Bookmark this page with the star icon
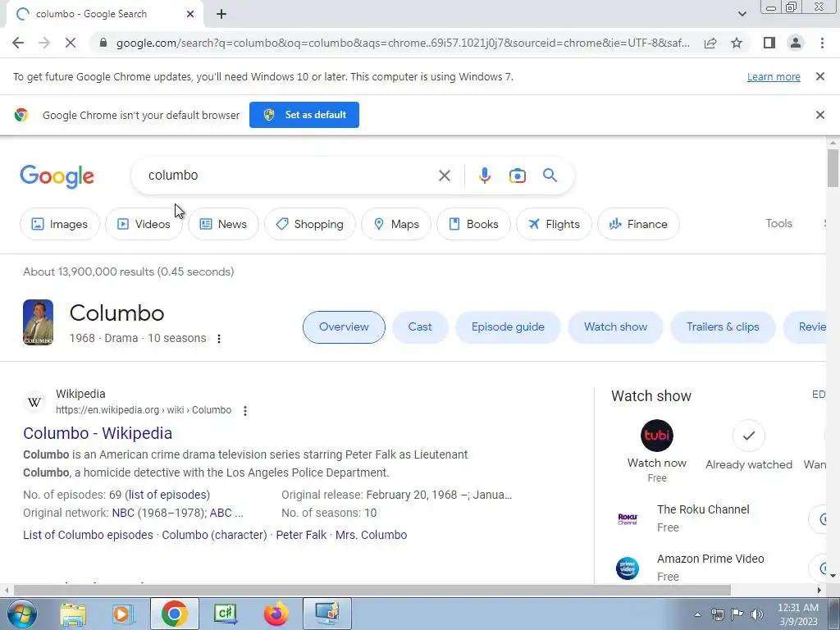The width and height of the screenshot is (840, 630). click(737, 43)
